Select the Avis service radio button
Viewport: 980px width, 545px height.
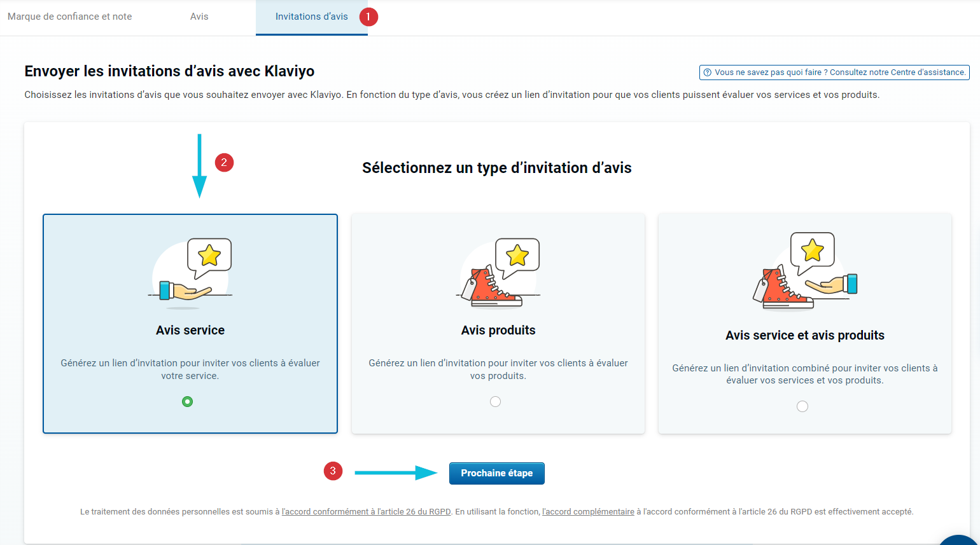coord(187,401)
